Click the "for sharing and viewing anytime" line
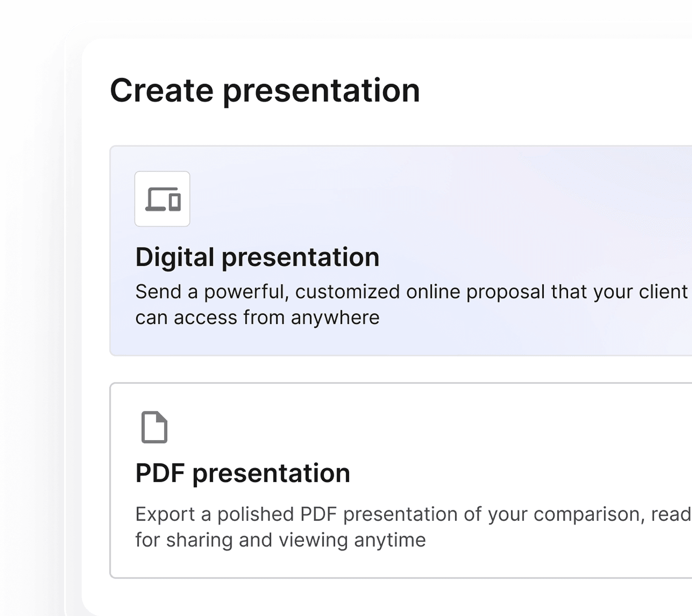 coord(280,540)
